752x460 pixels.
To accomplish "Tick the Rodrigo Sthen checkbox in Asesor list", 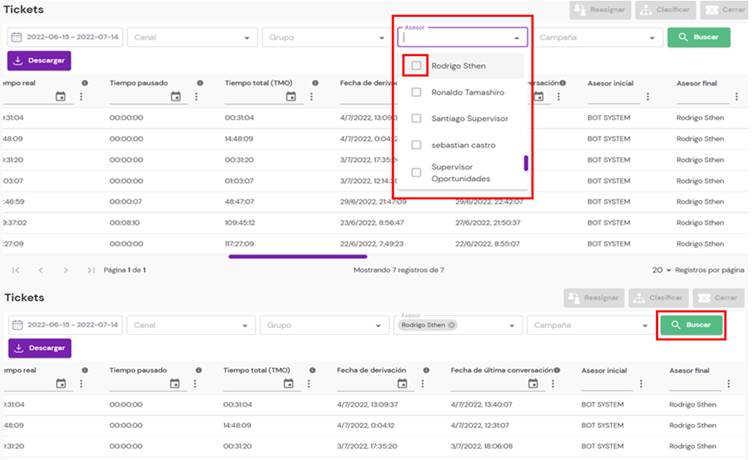I will (416, 66).
